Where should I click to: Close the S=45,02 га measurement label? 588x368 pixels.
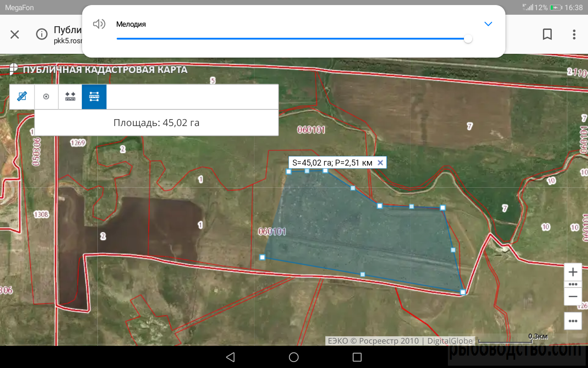tap(380, 162)
